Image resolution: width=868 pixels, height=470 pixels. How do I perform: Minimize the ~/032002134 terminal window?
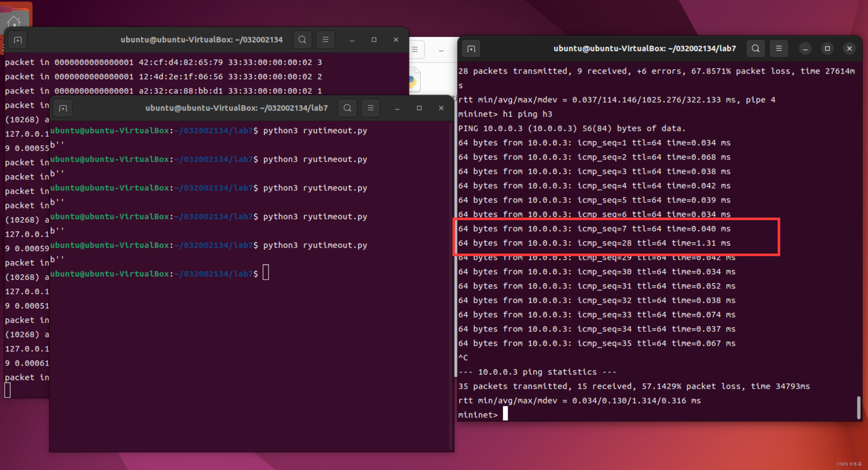(x=352, y=40)
